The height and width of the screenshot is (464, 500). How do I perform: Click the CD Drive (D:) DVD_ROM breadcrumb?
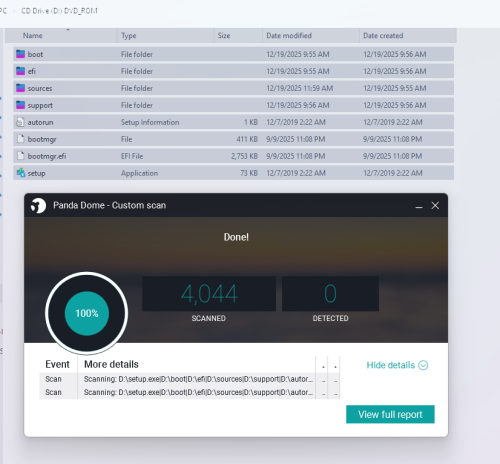pyautogui.click(x=59, y=11)
